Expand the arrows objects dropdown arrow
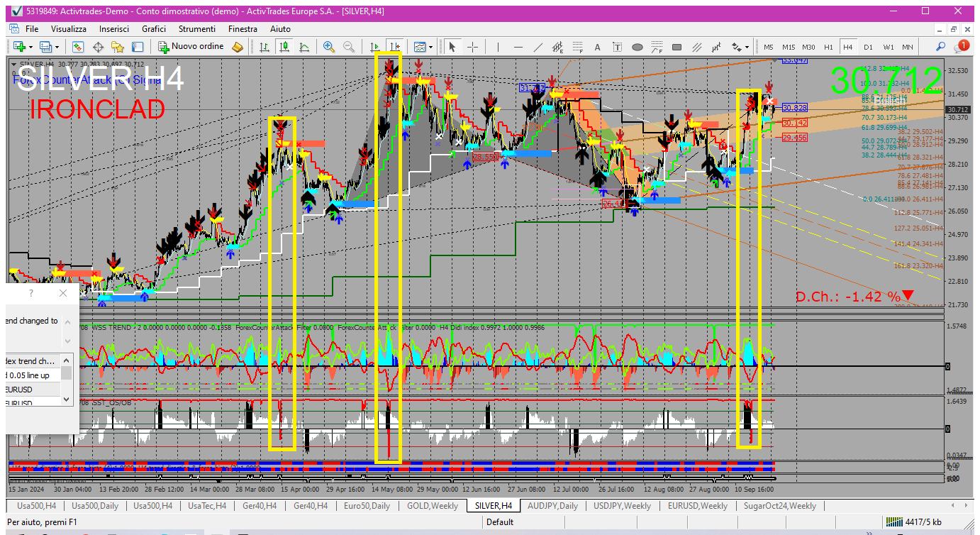980x535 pixels. 747,47
